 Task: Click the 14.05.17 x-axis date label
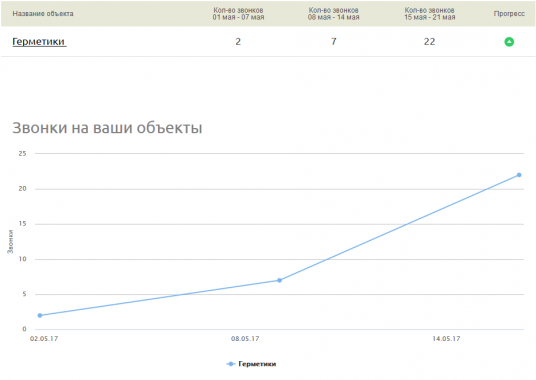[446, 339]
